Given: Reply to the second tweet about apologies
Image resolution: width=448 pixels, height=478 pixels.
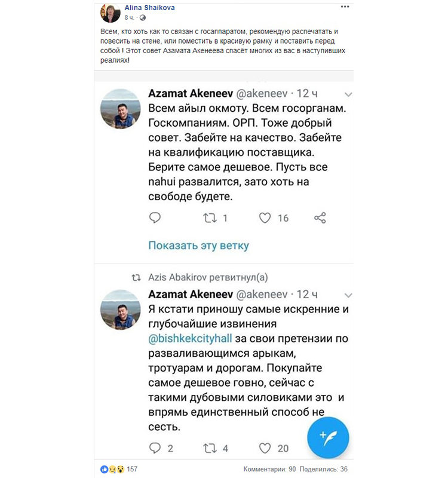Looking at the screenshot, I should pyautogui.click(x=155, y=448).
